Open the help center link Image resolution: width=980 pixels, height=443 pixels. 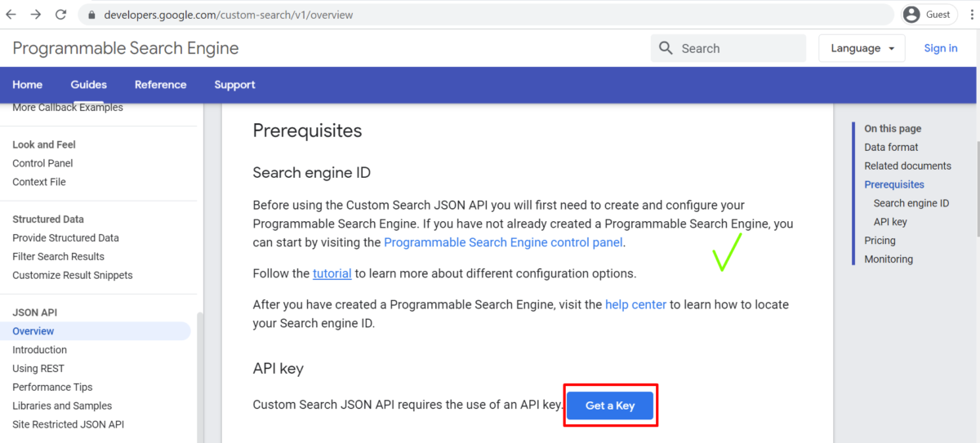pyautogui.click(x=636, y=304)
